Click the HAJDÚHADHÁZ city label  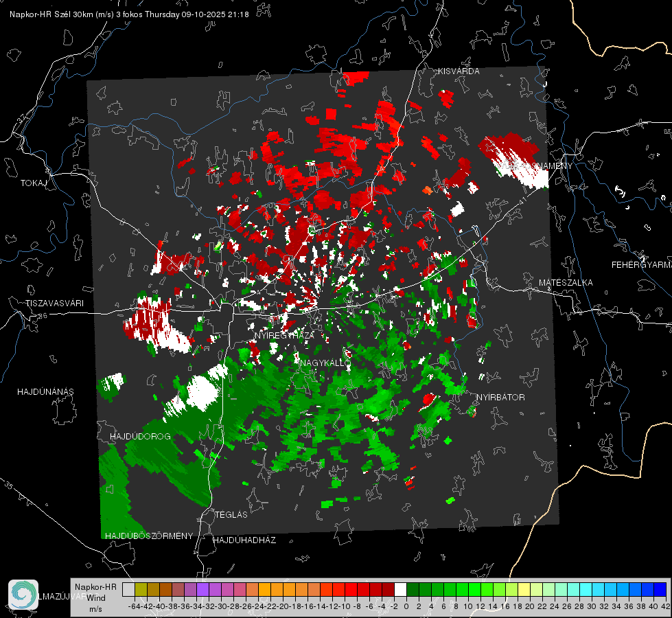point(245,540)
